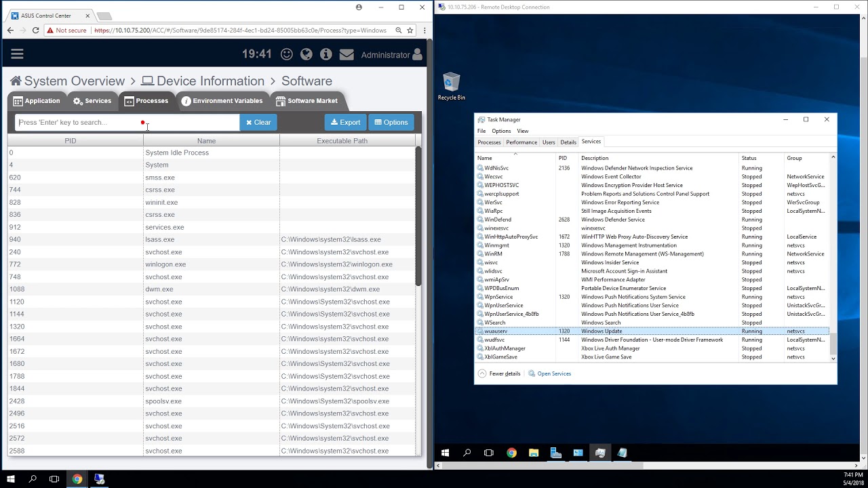Select the wuauserv service row
868x488 pixels.
(x=652, y=331)
